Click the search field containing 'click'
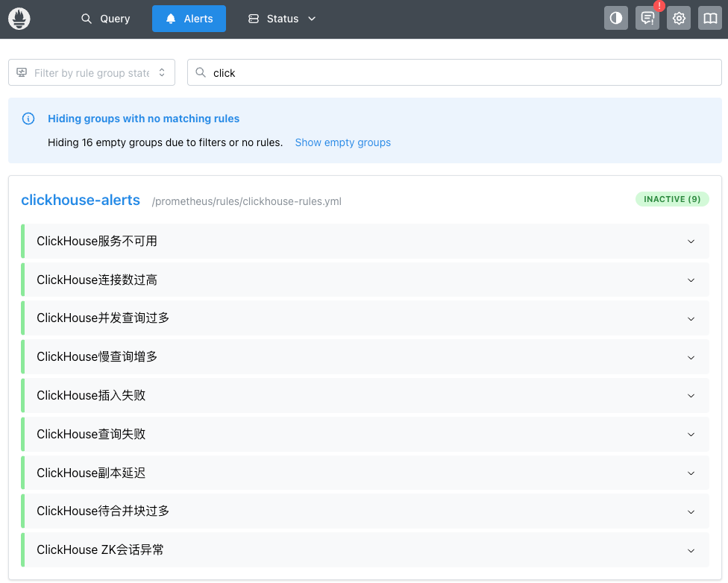 point(454,72)
